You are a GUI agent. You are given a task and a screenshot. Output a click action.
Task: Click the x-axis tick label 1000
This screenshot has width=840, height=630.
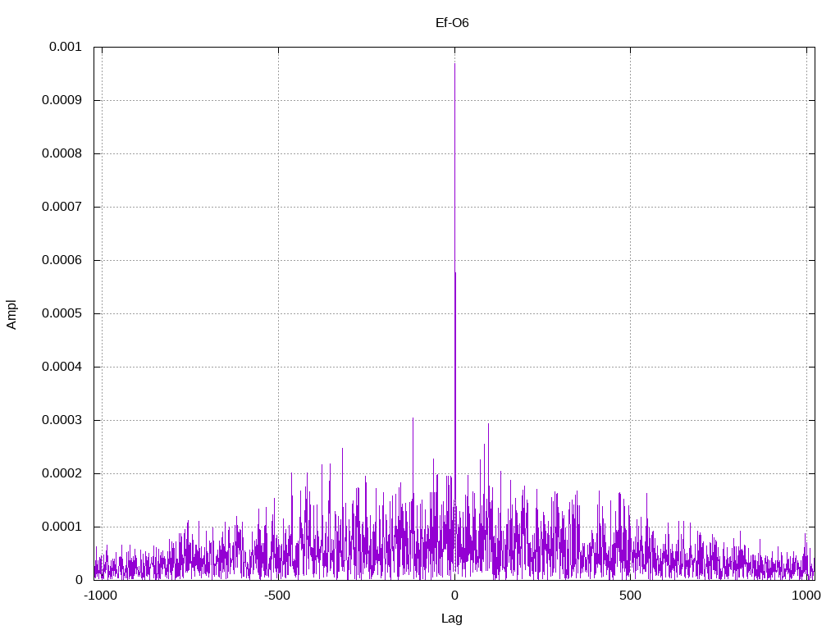(806, 596)
